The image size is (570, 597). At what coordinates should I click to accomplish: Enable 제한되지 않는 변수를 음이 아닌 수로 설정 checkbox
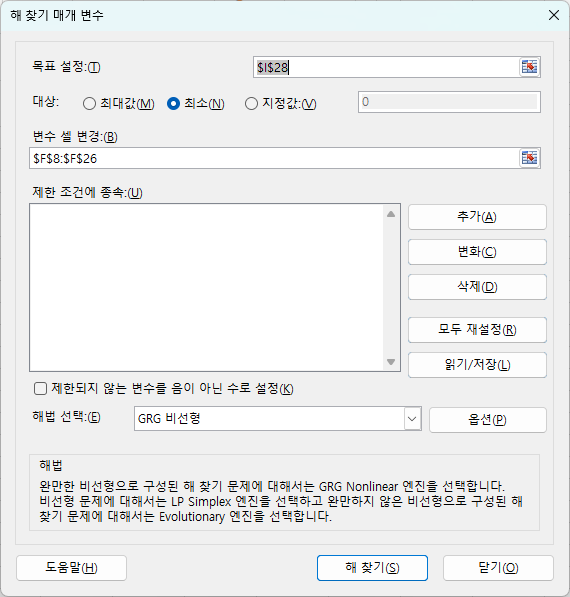pos(40,389)
